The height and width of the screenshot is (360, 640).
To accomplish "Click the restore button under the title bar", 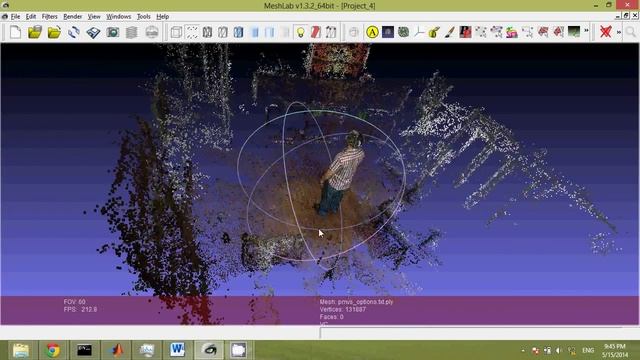I will (626, 16).
